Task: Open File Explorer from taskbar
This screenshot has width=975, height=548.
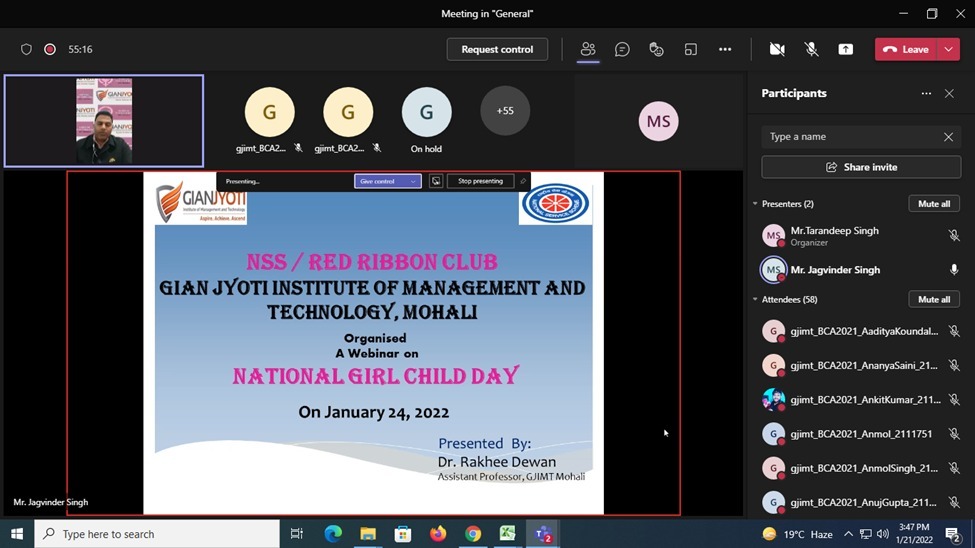Action: (368, 534)
